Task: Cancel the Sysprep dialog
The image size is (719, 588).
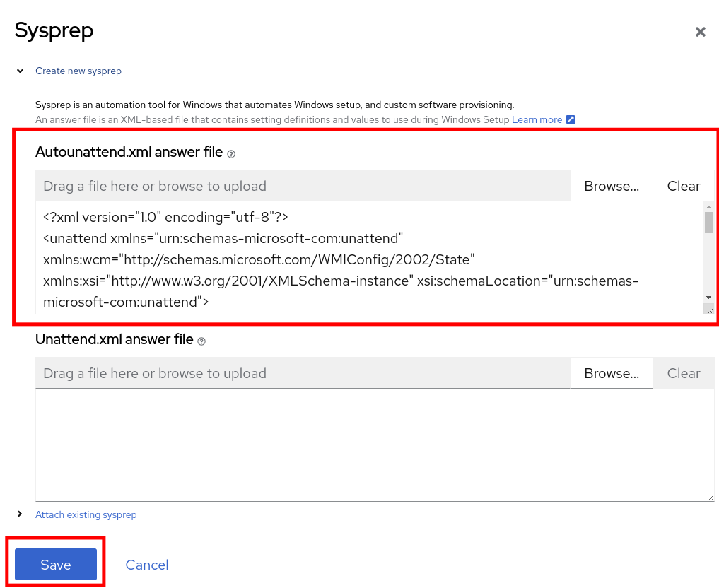Action: coord(147,565)
